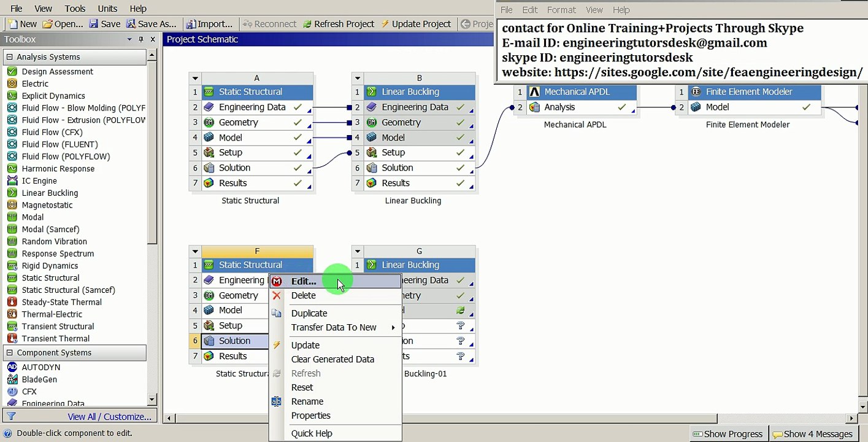Open the system A dropdown arrow
This screenshot has height=442, width=868.
(195, 78)
